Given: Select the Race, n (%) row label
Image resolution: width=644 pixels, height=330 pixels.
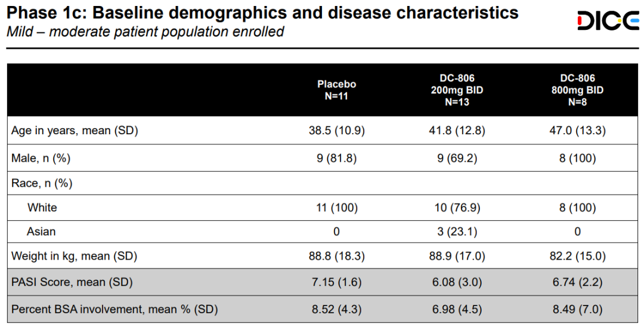Looking at the screenshot, I should coord(42,183).
